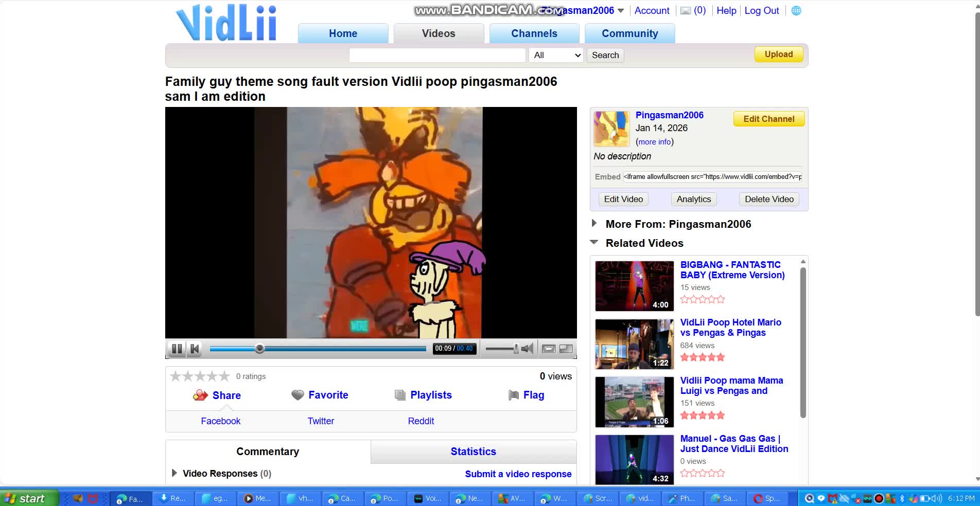Collapse the Related Videos section
The width and height of the screenshot is (980, 506).
tap(594, 242)
